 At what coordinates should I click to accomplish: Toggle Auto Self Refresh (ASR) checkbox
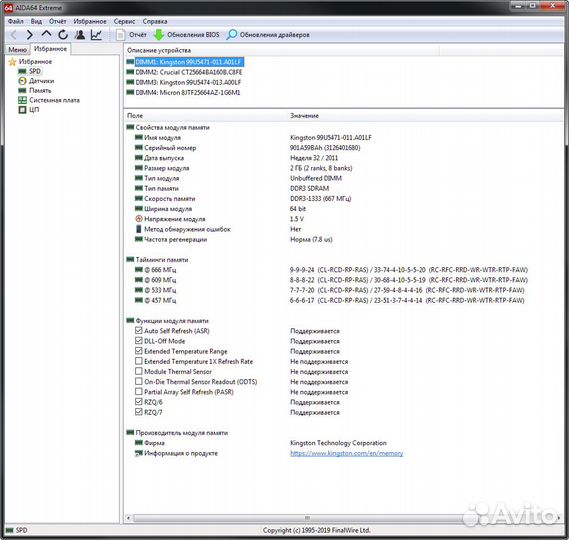tap(138, 331)
